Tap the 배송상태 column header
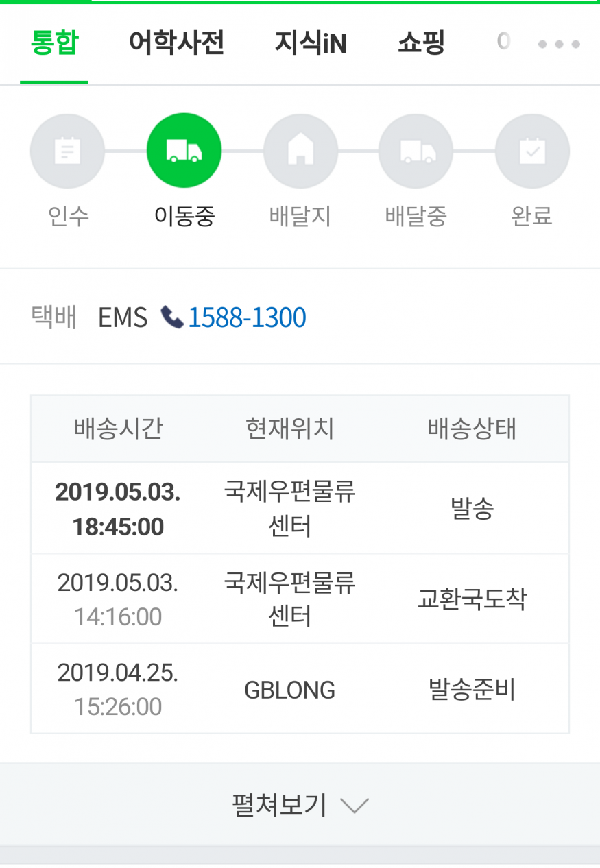This screenshot has width=600, height=868. [472, 429]
